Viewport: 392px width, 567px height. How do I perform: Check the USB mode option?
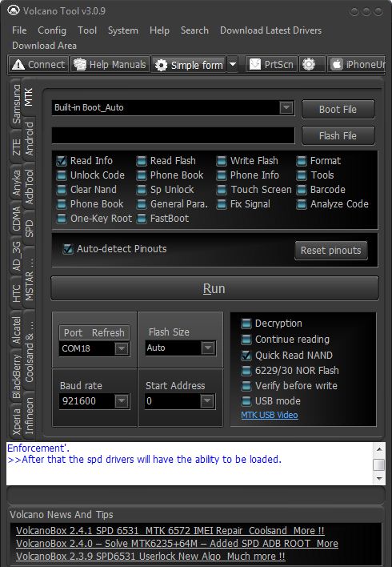246,401
